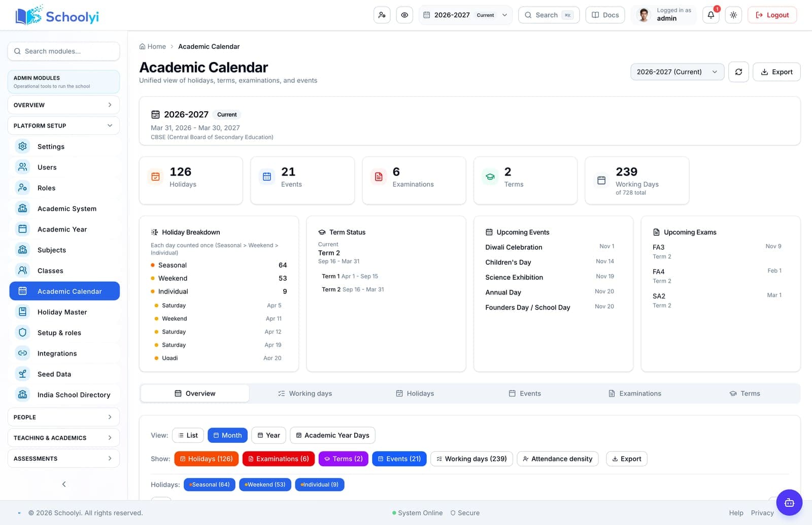
Task: Toggle the eye preview icon in header
Action: click(x=404, y=15)
